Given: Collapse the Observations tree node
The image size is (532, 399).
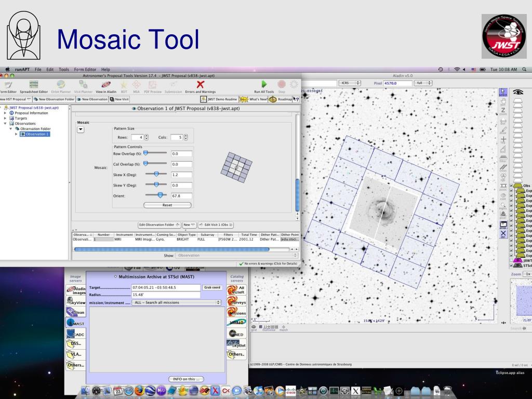Looking at the screenshot, I should pos(5,124).
